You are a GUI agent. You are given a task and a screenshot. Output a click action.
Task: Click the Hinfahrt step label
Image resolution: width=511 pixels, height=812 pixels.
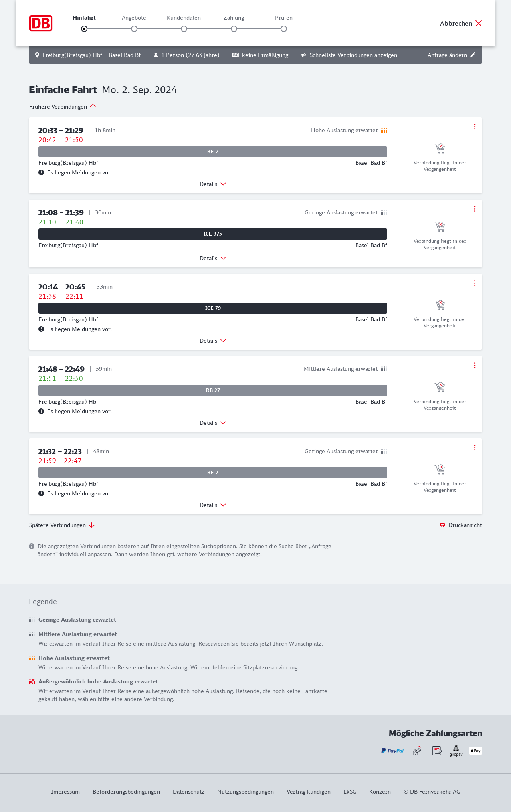click(84, 18)
